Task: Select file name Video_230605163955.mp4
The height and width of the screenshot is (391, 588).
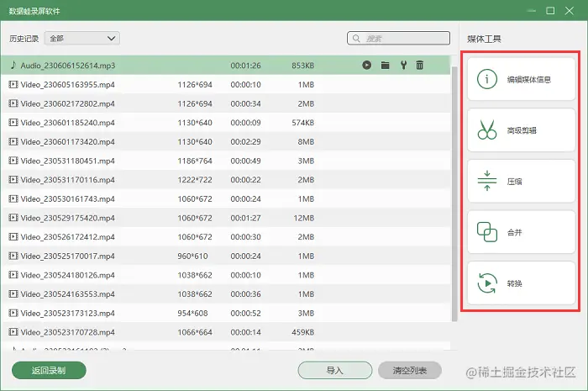Action: (x=67, y=85)
